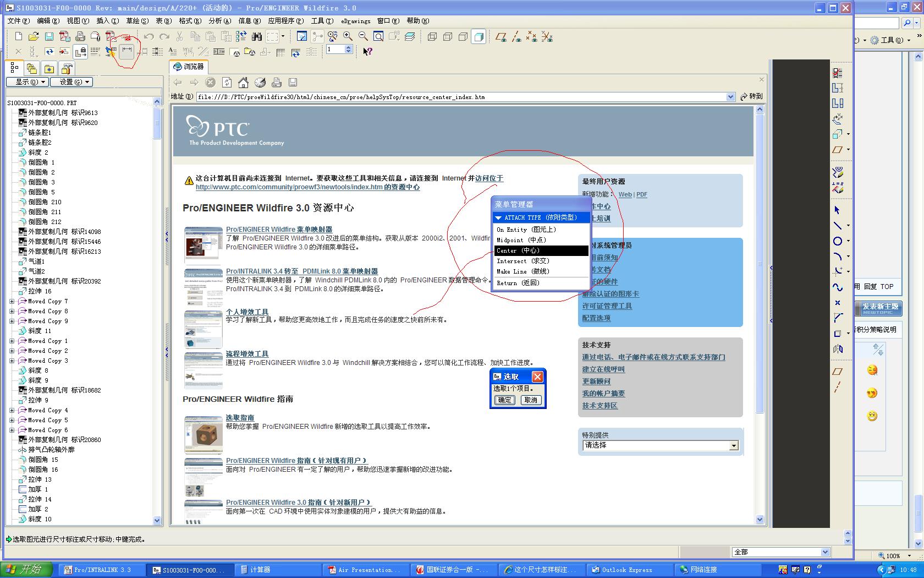The height and width of the screenshot is (578, 924).
Task: Switch to hidden line display mode
Action: (448, 37)
